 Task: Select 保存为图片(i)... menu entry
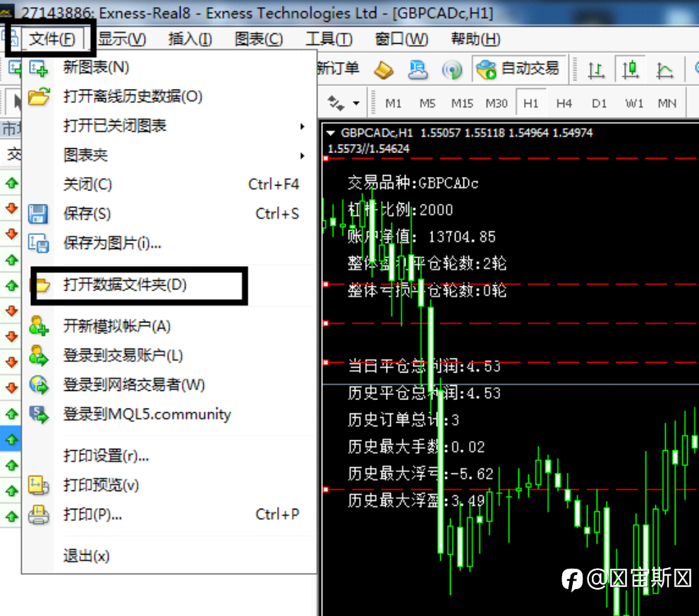(x=169, y=243)
